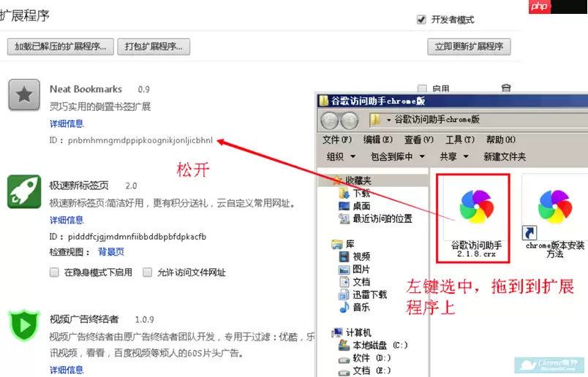Viewport: 588px width, 377px height.
Task: Remove Neat Bookmarks via trash icon
Action: (506, 88)
